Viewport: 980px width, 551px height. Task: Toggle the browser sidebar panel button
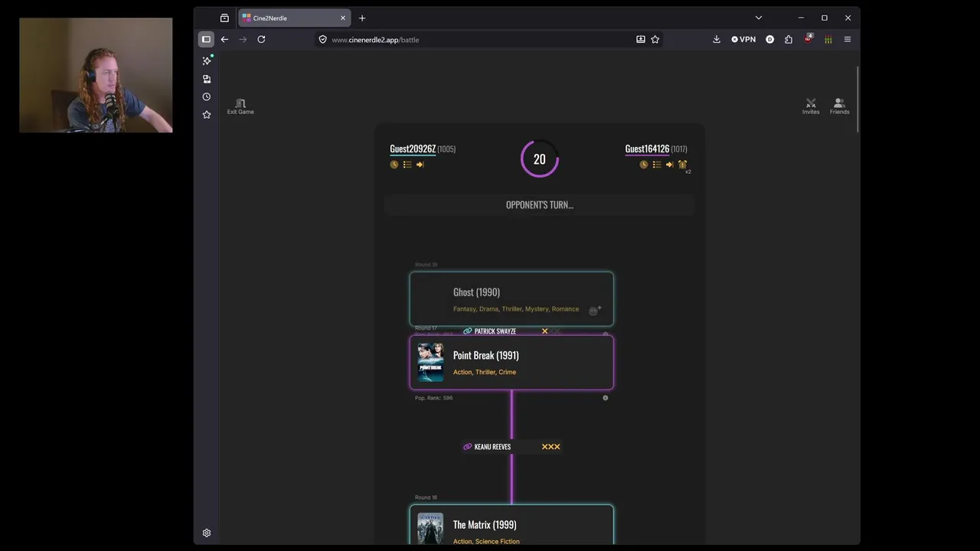click(x=206, y=39)
